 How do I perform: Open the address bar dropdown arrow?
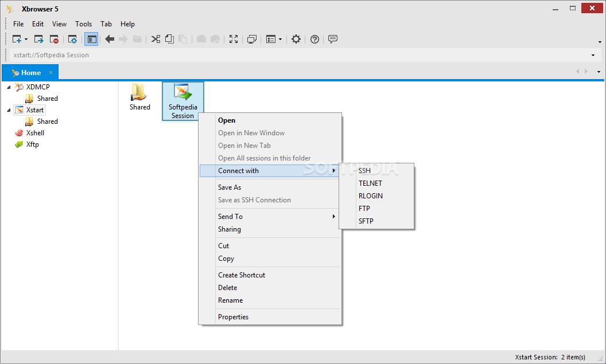[593, 55]
